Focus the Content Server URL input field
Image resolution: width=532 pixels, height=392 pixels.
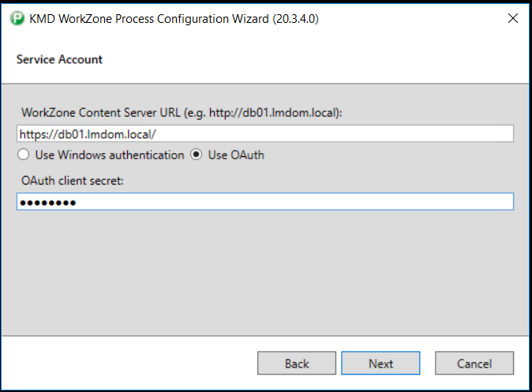[265, 134]
